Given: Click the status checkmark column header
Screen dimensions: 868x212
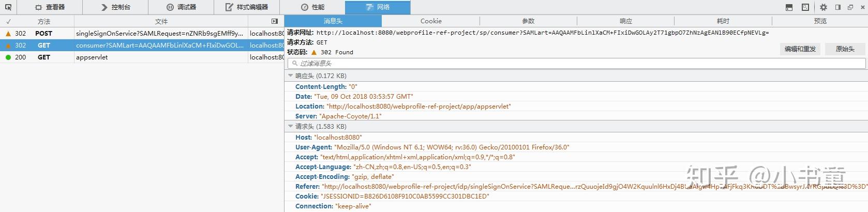Looking at the screenshot, I should (x=8, y=22).
